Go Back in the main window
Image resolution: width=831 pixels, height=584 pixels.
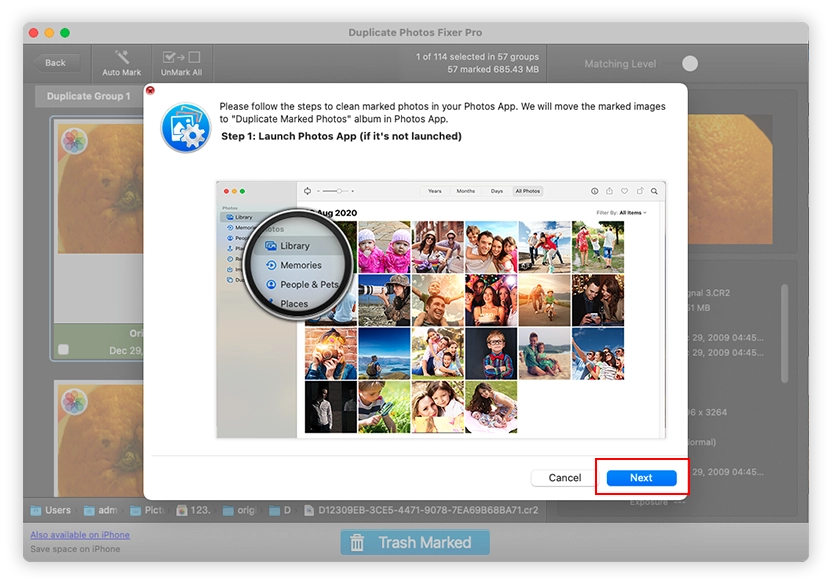click(56, 63)
